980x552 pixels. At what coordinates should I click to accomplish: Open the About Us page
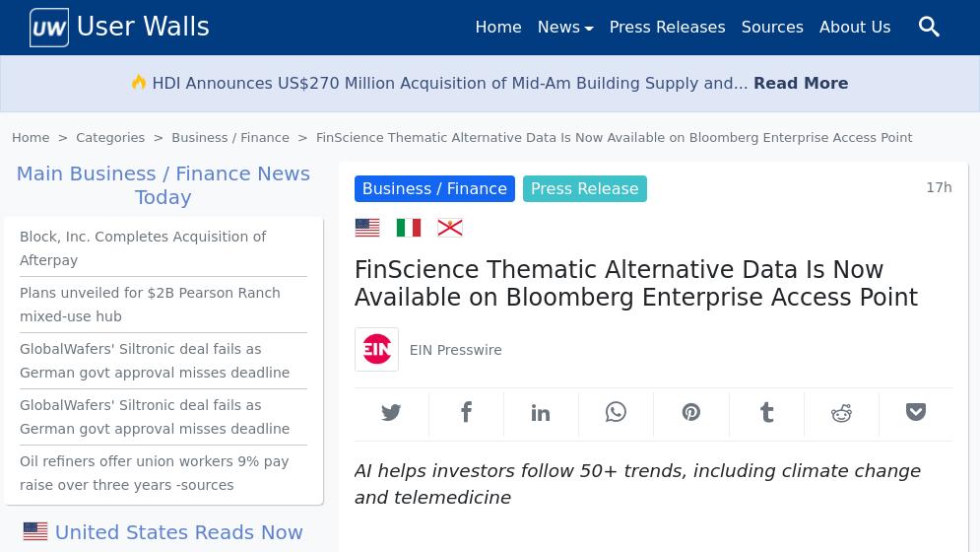coord(854,27)
